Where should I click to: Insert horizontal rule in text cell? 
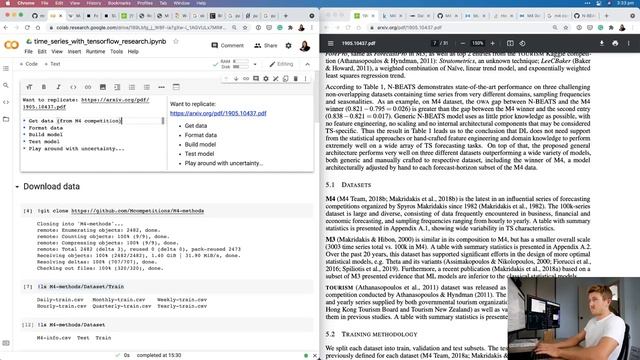[x=161, y=87]
